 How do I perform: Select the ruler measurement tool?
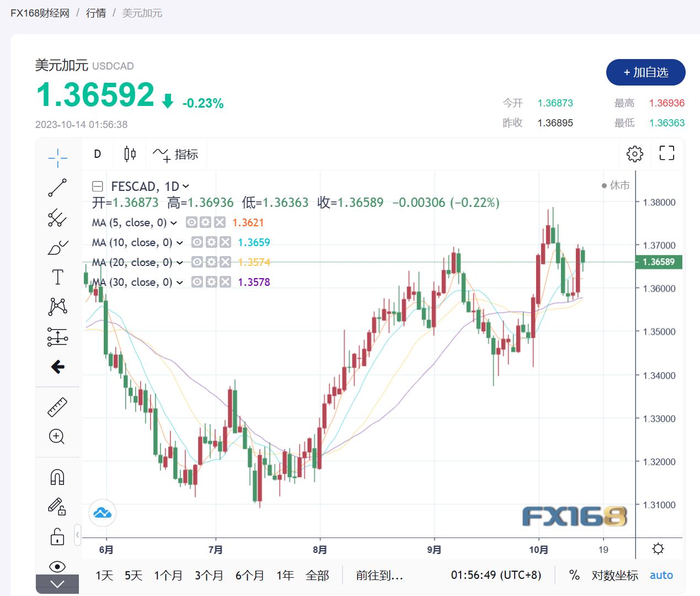[57, 406]
